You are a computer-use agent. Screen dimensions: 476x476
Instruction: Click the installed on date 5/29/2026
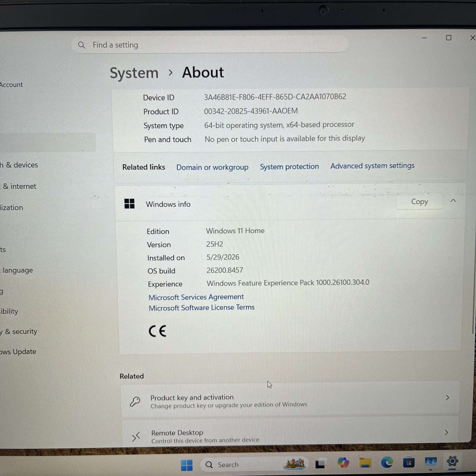click(223, 257)
